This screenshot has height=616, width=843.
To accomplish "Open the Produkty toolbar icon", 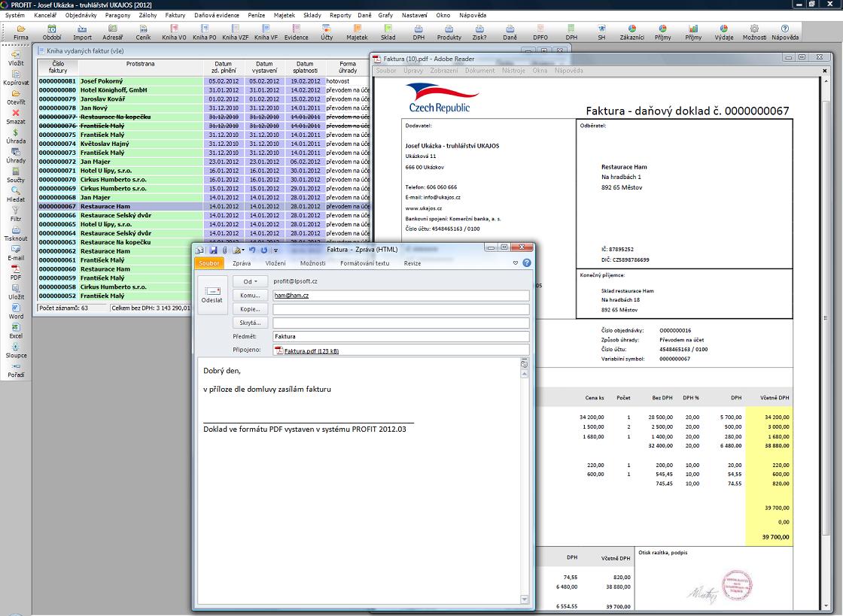I will [x=449, y=32].
